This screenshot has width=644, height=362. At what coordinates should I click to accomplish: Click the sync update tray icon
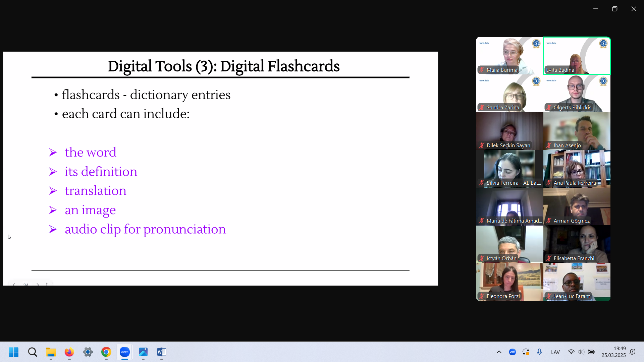(x=526, y=352)
